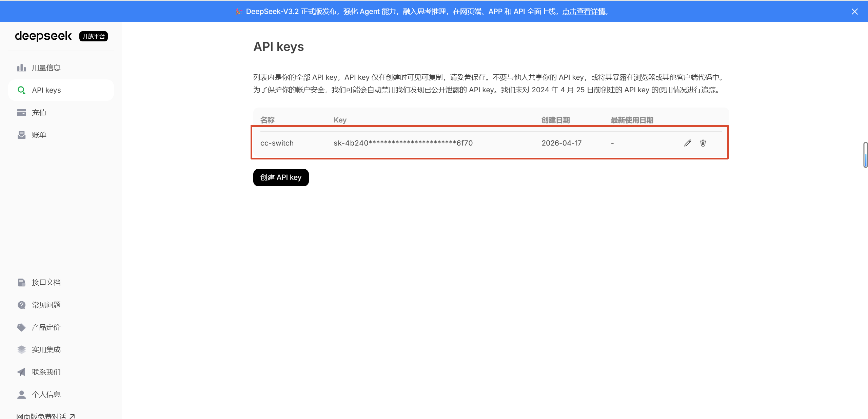Click the page vertical scrollbar thumb
Image resolution: width=868 pixels, height=419 pixels.
pos(865,155)
